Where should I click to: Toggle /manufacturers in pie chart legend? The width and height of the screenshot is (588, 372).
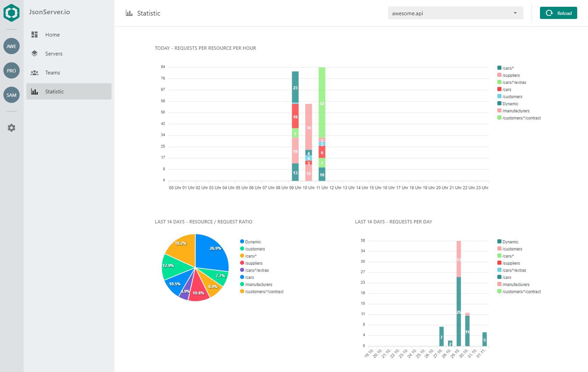(x=256, y=284)
